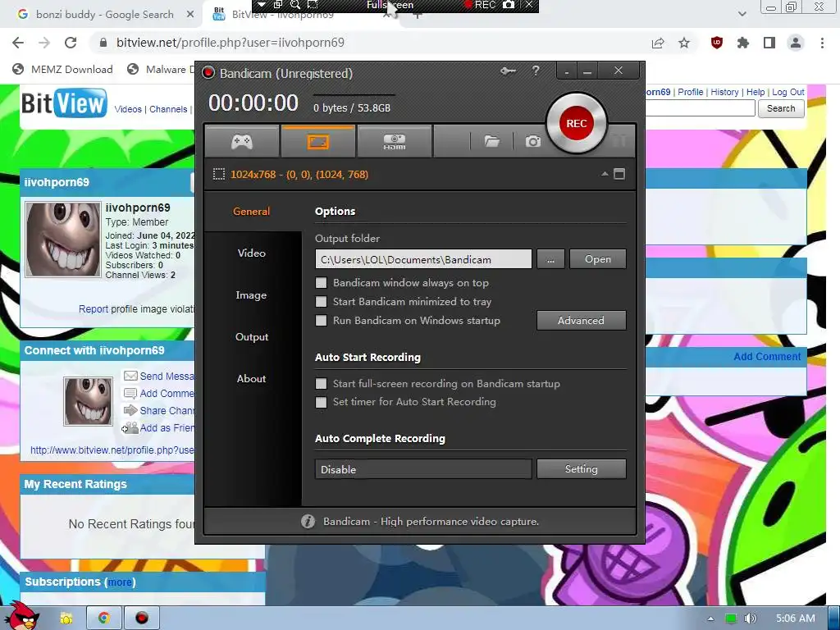Click BitView search text box
This screenshot has width=840, height=630.
[x=701, y=108]
